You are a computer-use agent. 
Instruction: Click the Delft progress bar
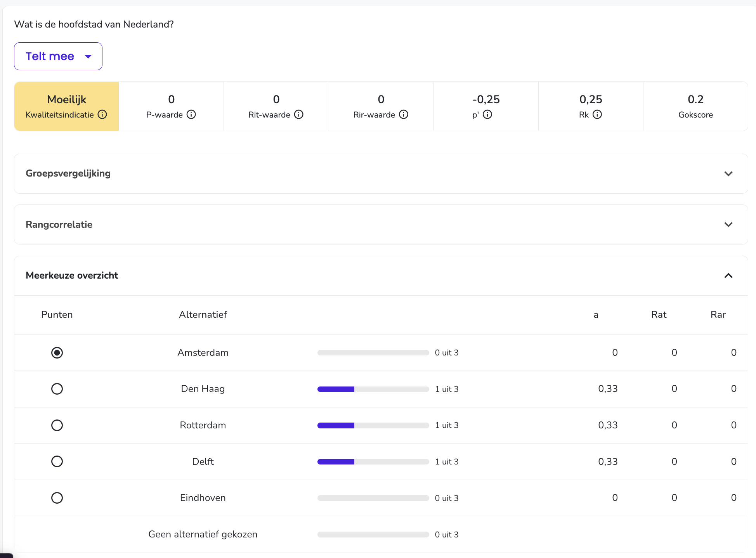point(373,462)
